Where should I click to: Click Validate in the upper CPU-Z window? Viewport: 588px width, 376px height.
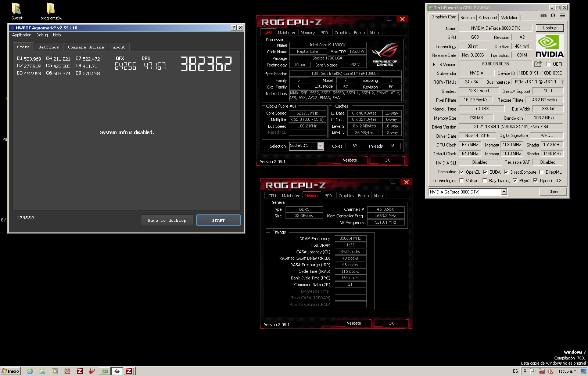point(350,160)
